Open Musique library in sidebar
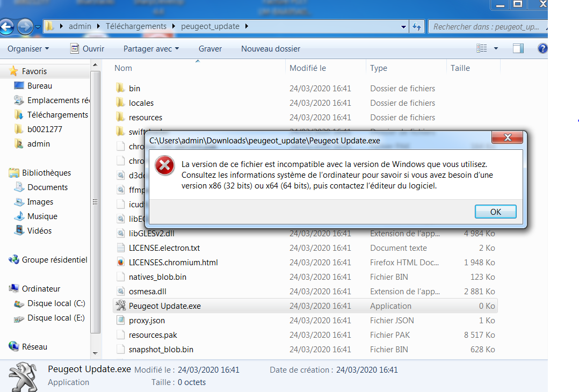Viewport: 579px width, 392px height. [42, 216]
